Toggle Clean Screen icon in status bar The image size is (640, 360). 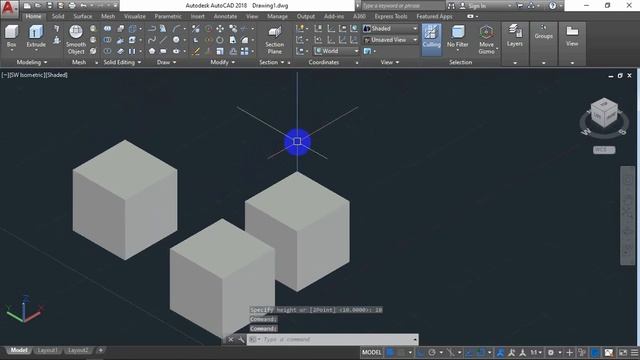[x=623, y=352]
